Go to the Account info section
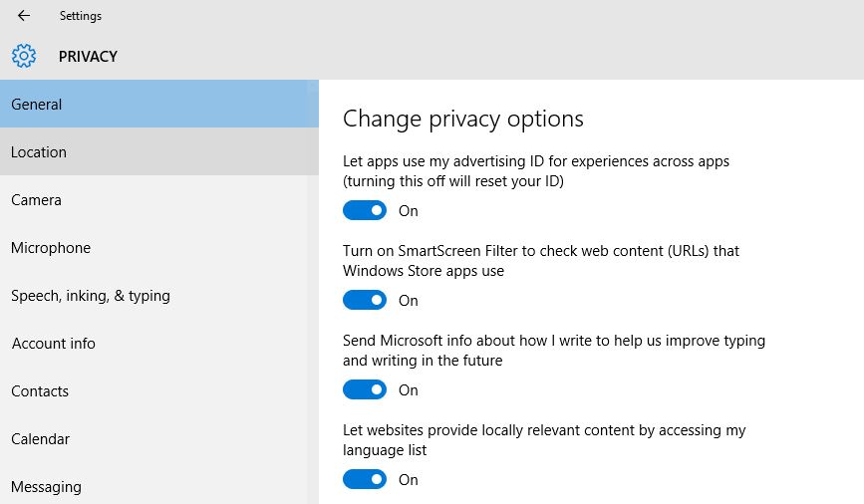Screen dimensions: 864x504 tap(159, 344)
